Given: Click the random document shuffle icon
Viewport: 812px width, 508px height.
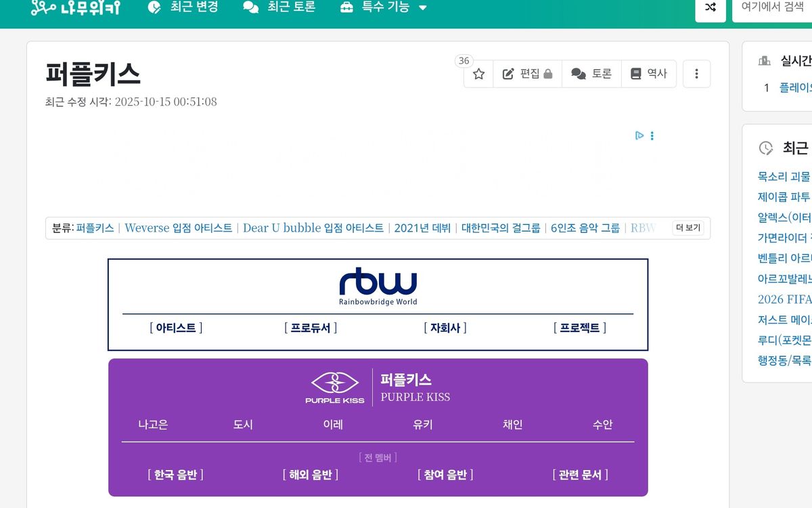Looking at the screenshot, I should click(x=710, y=7).
